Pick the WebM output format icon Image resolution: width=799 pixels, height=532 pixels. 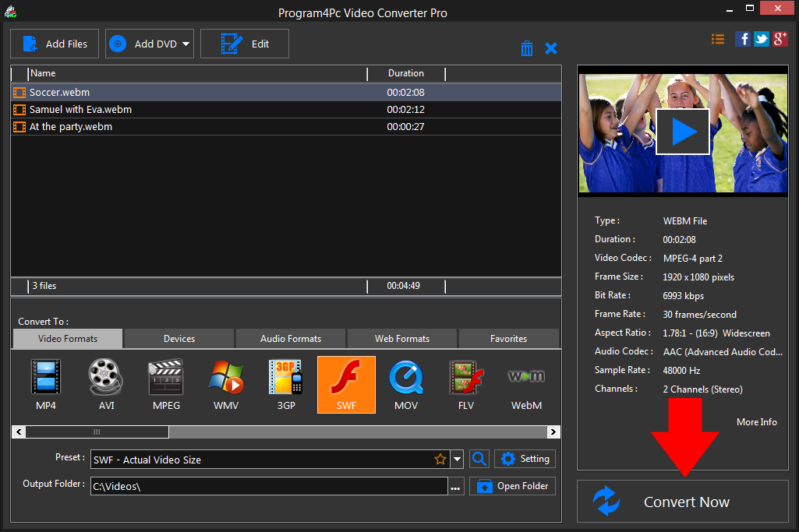[x=526, y=384]
